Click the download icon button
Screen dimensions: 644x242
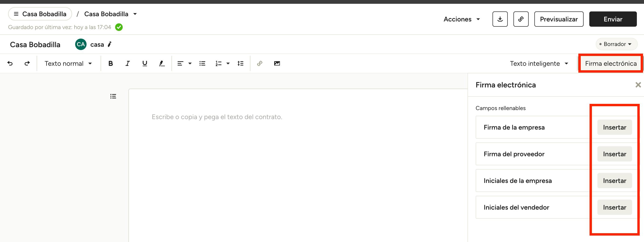[x=500, y=19]
